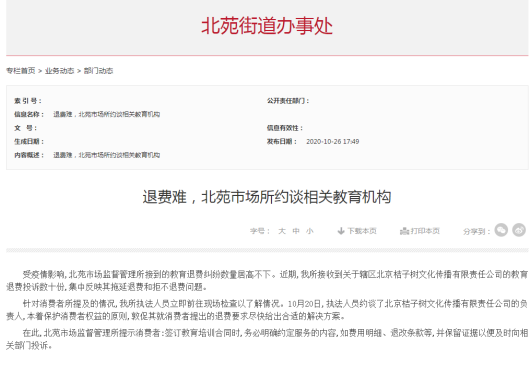
Task: Set font size to 小
Action: (x=309, y=231)
